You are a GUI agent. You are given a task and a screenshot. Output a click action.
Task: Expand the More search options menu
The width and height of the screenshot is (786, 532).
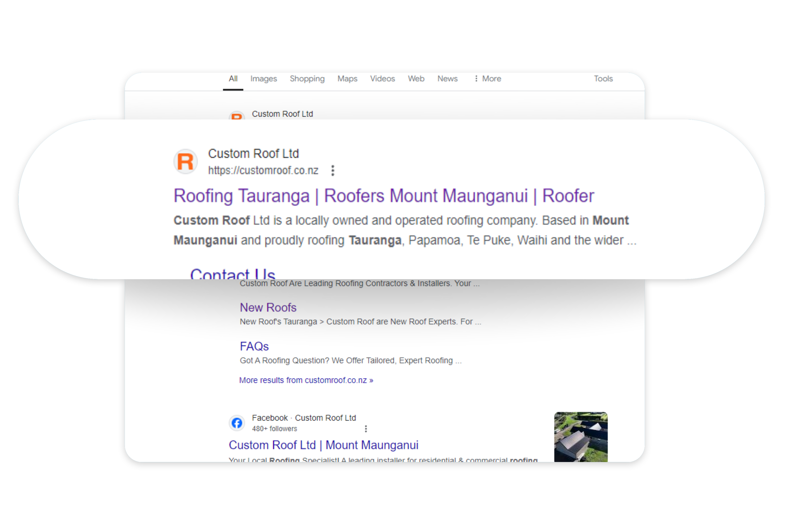coord(488,79)
